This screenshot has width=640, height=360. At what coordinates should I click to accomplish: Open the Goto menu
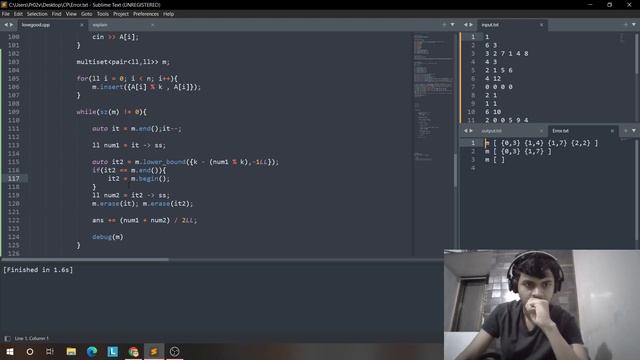point(87,14)
